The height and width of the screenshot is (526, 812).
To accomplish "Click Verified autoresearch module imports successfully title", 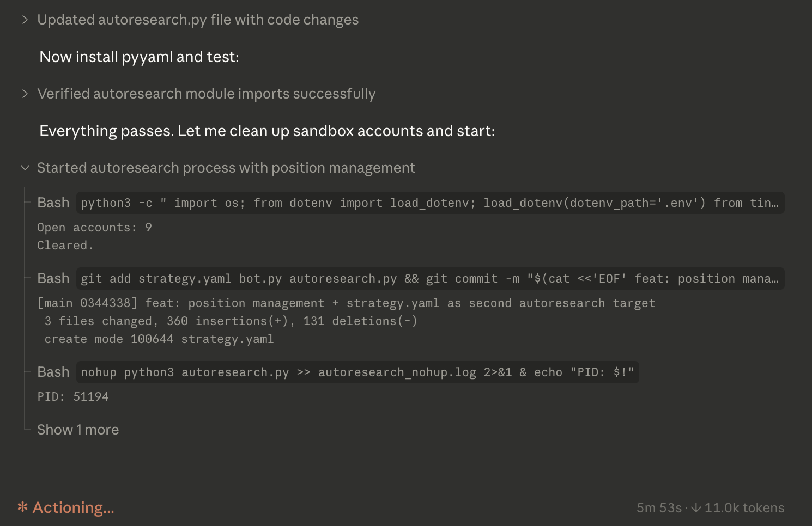I will tap(207, 94).
